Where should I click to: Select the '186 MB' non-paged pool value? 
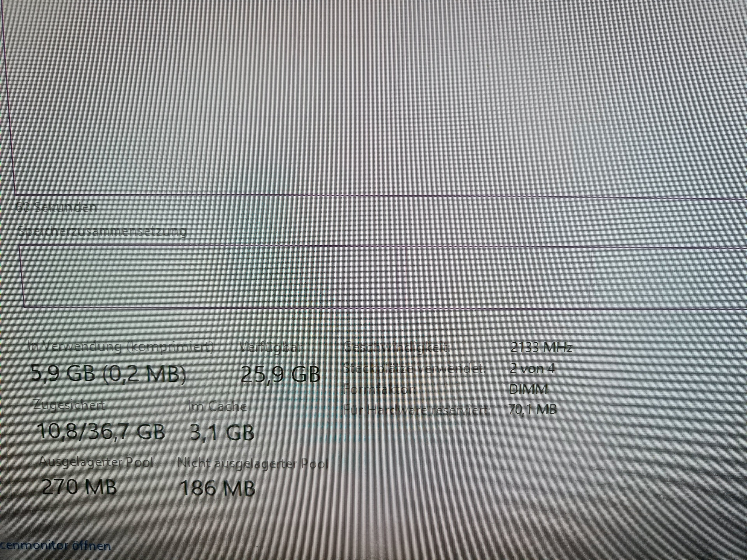click(217, 488)
